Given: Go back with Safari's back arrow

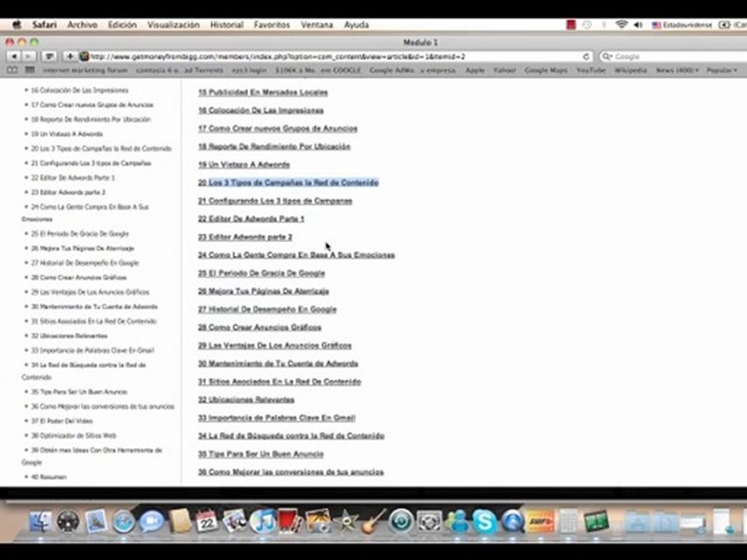Looking at the screenshot, I should [14, 57].
